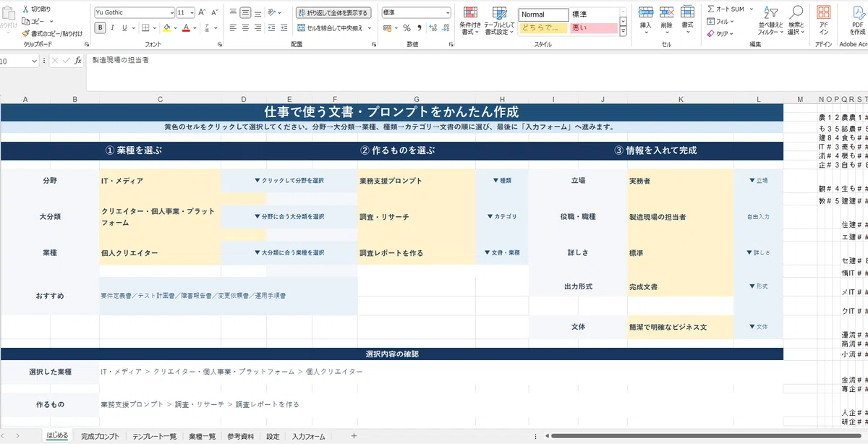This screenshot has height=444, width=868.
Task: Expand the cell styles gallery
Action: pyautogui.click(x=624, y=31)
